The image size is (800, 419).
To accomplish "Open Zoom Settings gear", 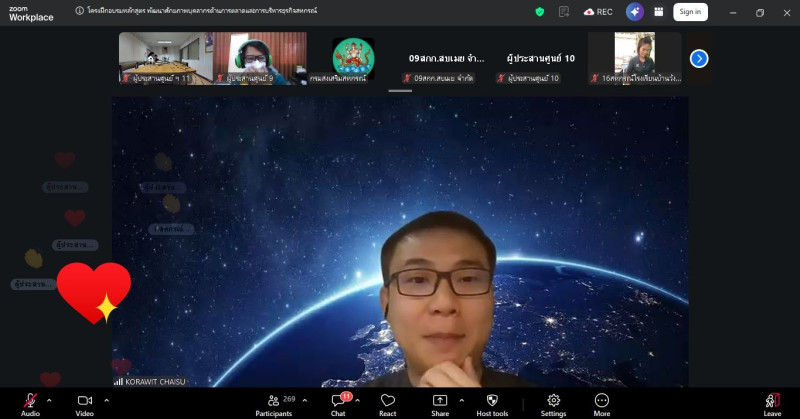I will point(553,401).
